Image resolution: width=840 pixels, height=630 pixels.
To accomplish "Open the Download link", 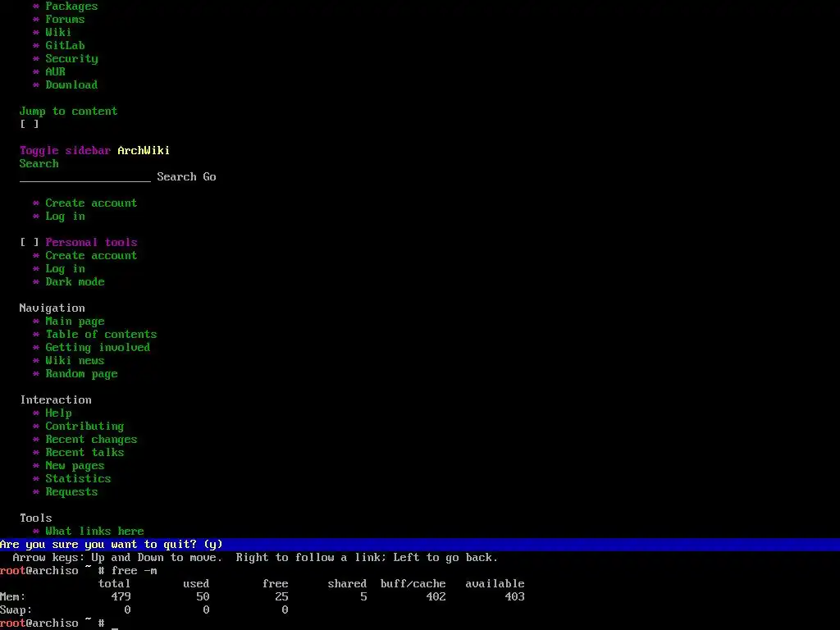I will [x=71, y=85].
